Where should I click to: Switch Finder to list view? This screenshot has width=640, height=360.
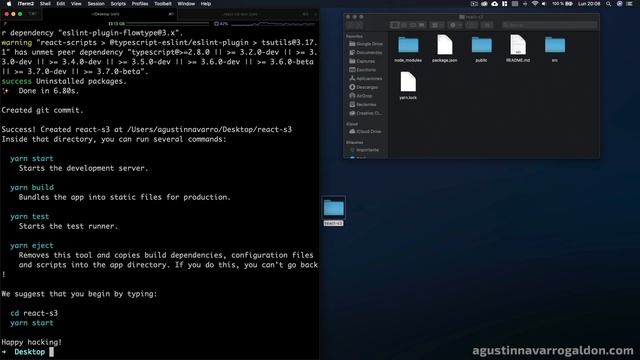(404, 25)
